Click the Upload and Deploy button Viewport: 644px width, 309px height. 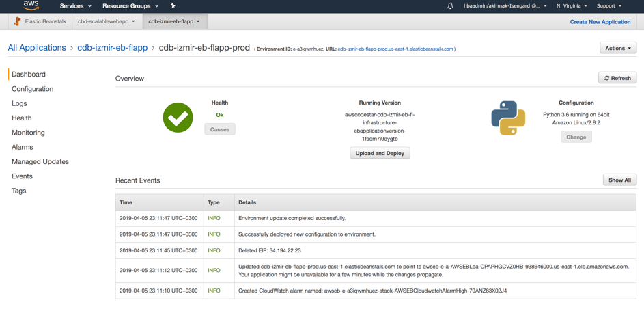[x=380, y=153]
